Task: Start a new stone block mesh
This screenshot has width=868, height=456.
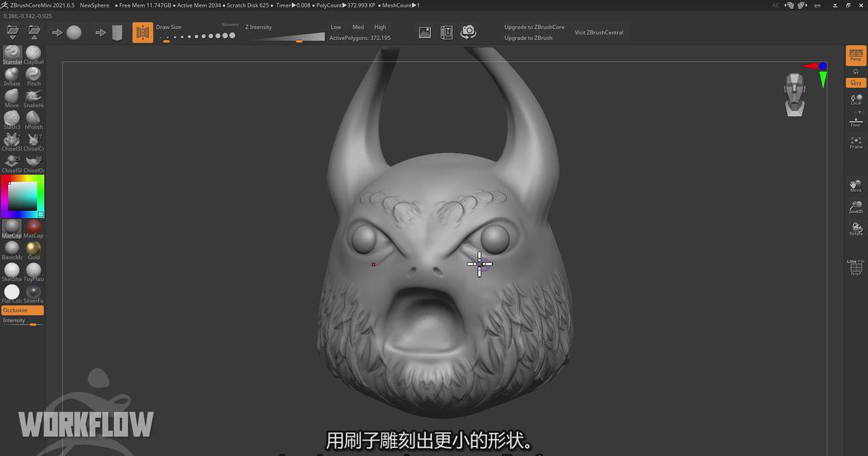Action: click(110, 32)
